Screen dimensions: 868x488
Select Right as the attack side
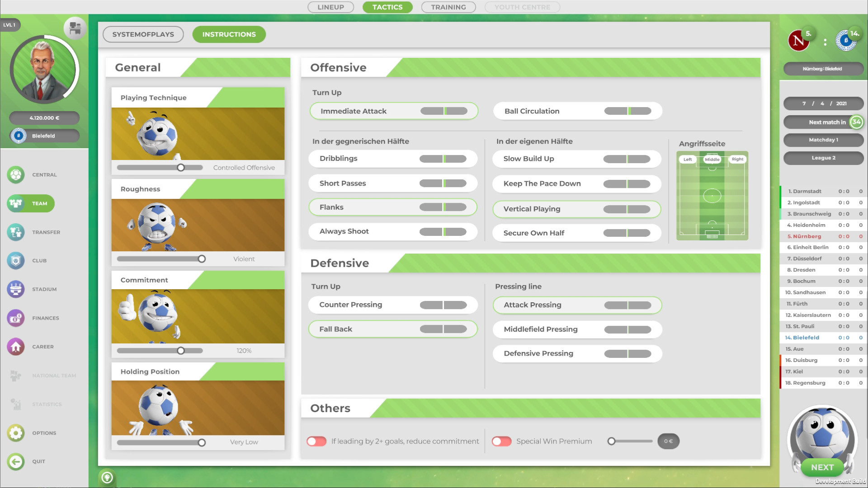(737, 159)
